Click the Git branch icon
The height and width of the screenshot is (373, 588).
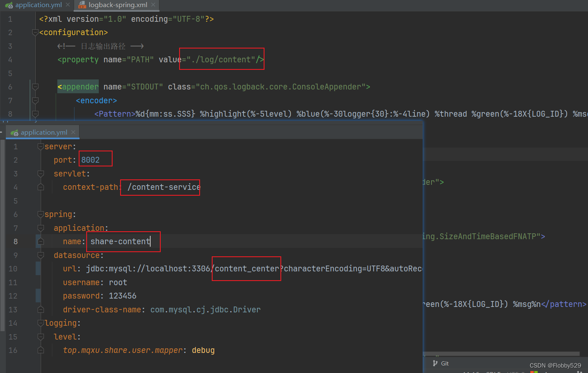pos(435,363)
